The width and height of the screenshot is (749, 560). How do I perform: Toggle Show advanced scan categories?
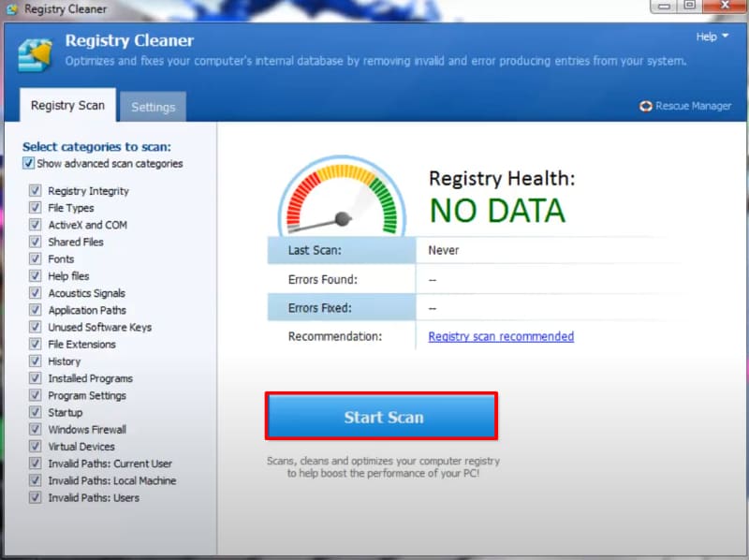tap(28, 164)
